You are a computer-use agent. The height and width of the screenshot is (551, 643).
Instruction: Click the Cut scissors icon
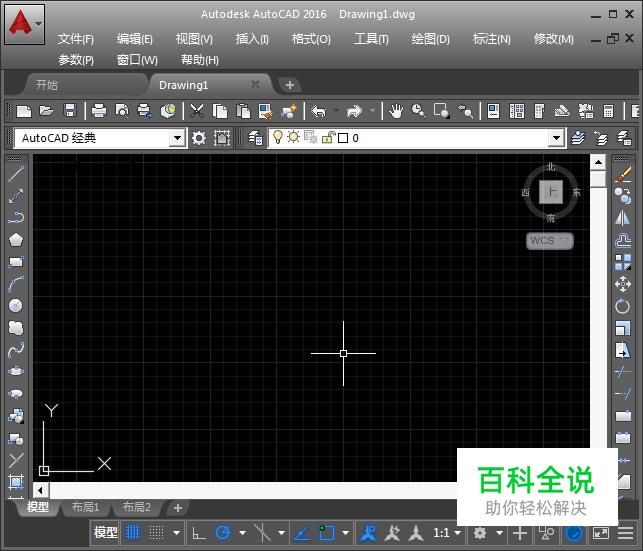click(197, 111)
